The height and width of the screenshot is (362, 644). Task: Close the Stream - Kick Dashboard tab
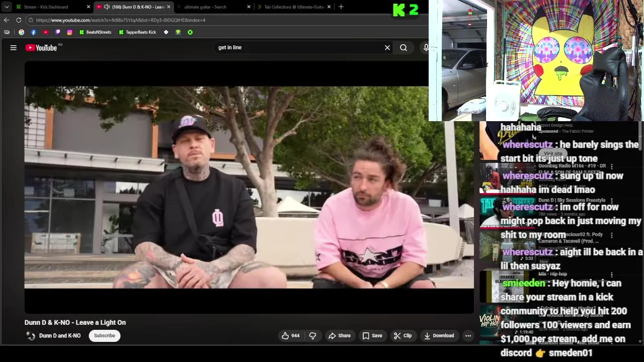pyautogui.click(x=89, y=7)
